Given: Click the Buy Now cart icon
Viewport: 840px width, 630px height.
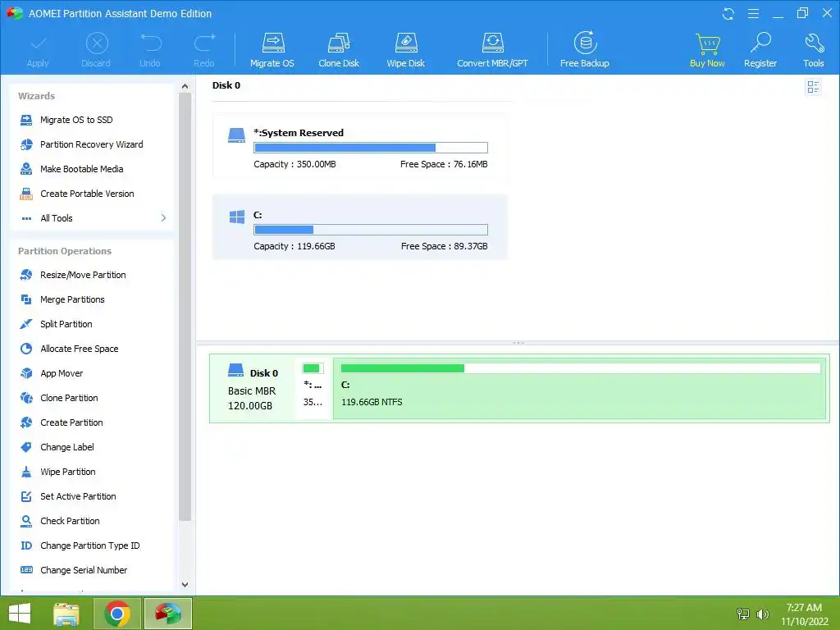Looking at the screenshot, I should (x=707, y=50).
